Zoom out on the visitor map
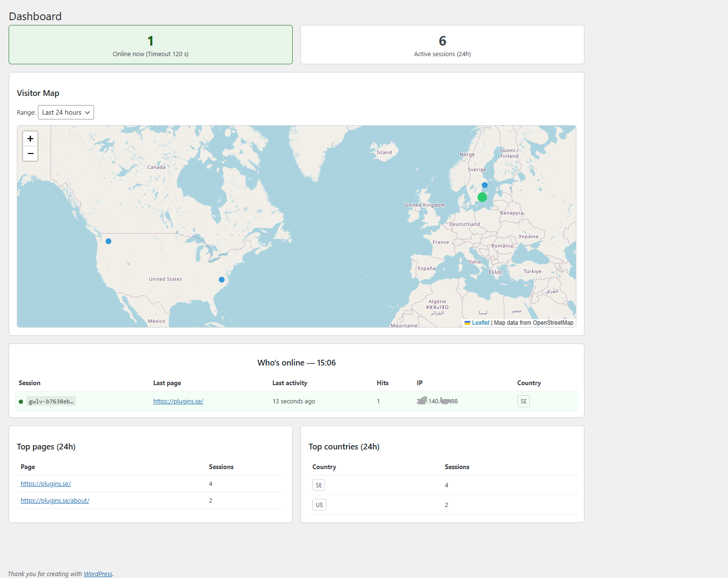This screenshot has height=578, width=728. click(30, 153)
